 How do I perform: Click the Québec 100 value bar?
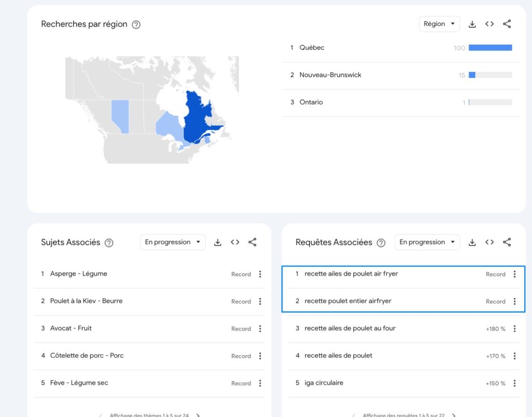click(x=490, y=48)
